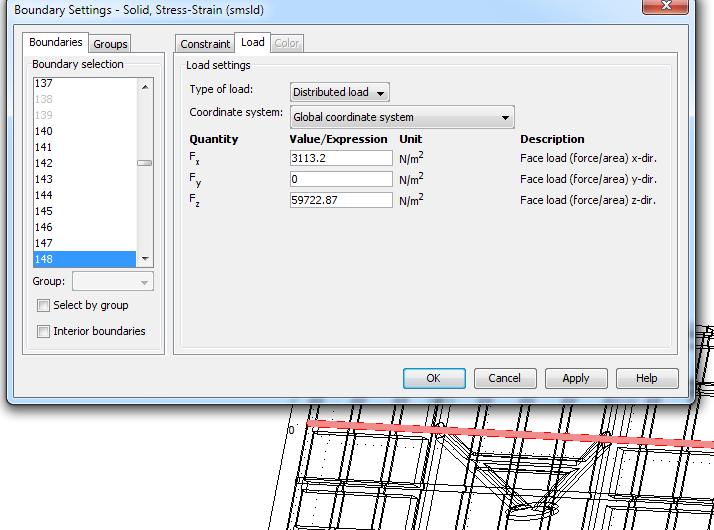Open the Group dropdown
The image size is (714, 530).
point(112,281)
